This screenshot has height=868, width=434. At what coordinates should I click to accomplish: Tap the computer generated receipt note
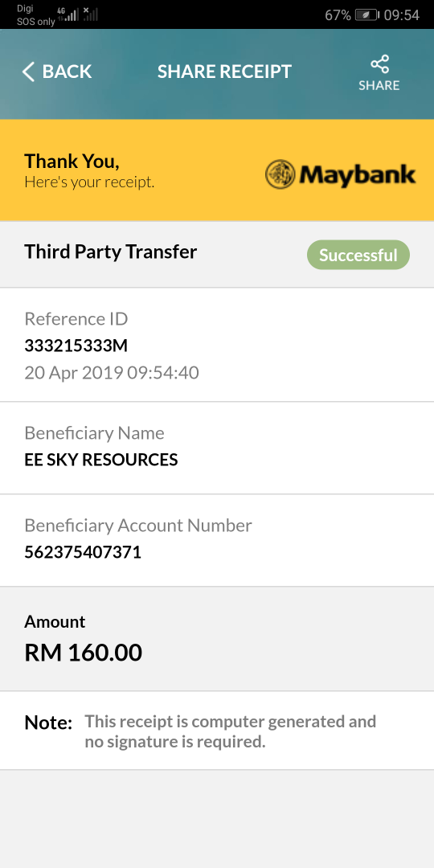(x=231, y=731)
